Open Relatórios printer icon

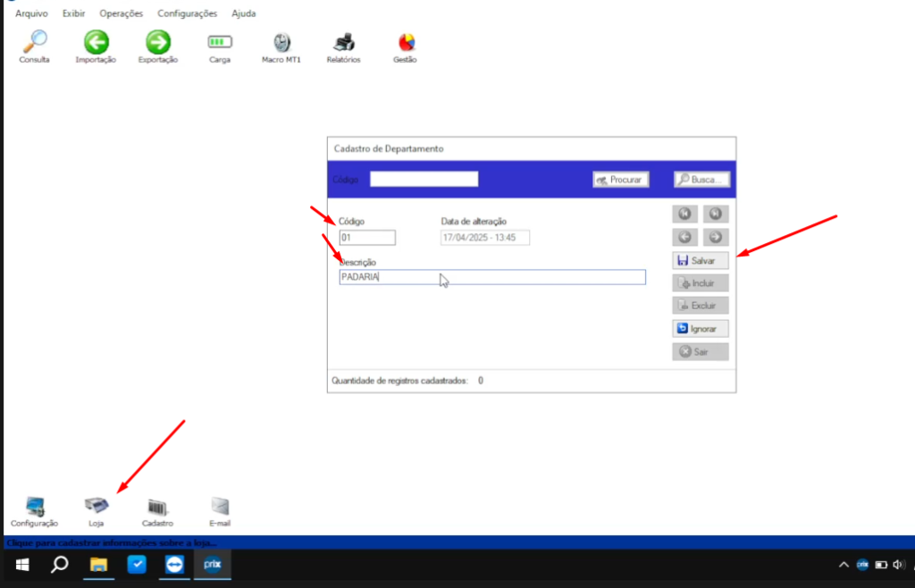343,42
